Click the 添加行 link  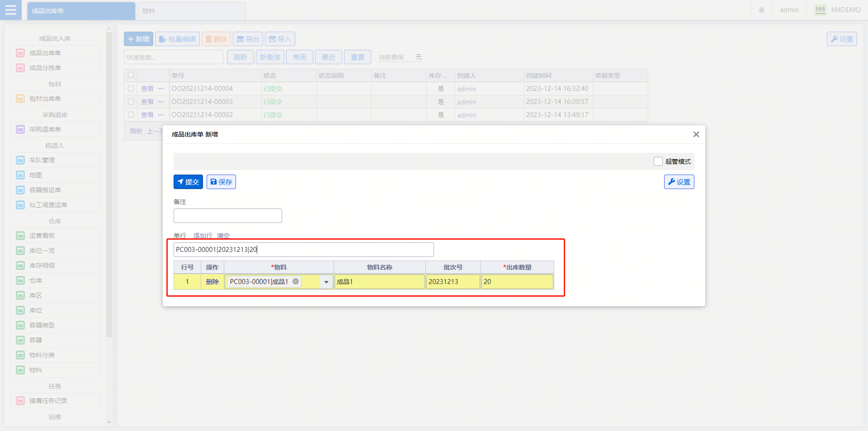pyautogui.click(x=203, y=236)
